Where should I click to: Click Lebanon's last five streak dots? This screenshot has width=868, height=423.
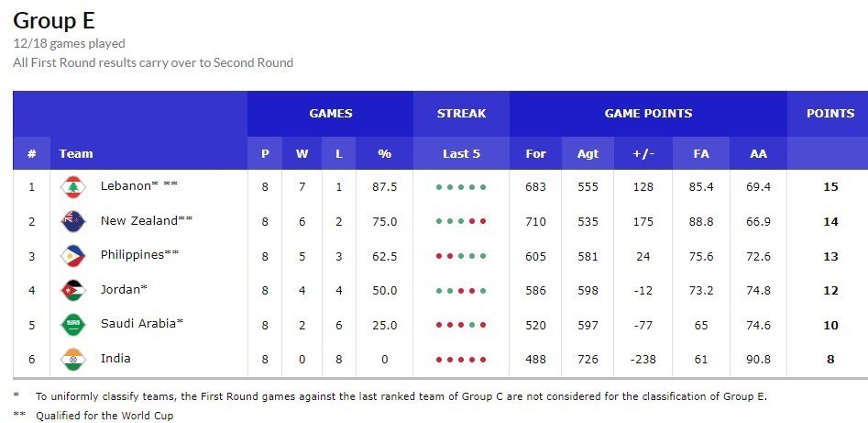pyautogui.click(x=461, y=187)
